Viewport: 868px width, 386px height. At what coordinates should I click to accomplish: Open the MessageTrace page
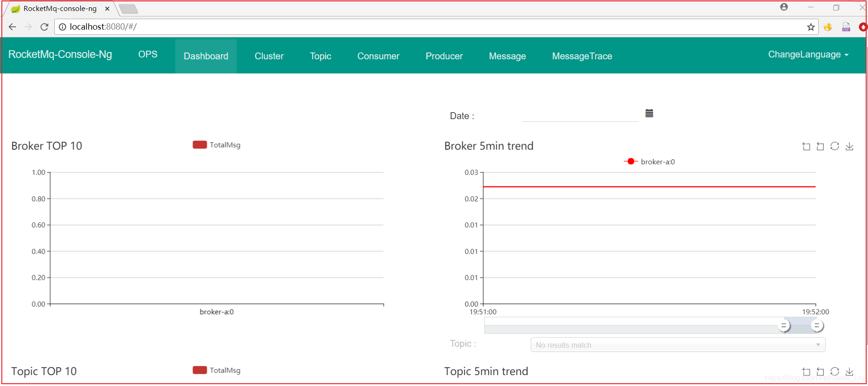point(582,56)
